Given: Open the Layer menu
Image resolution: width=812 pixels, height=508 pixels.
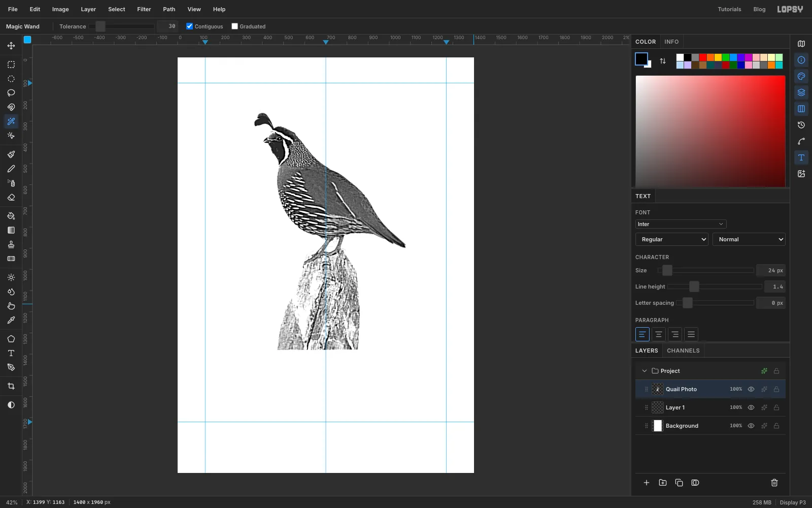Looking at the screenshot, I should (88, 9).
